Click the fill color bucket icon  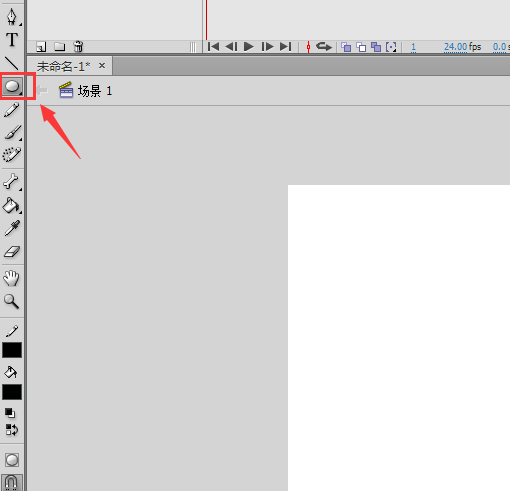(11, 372)
